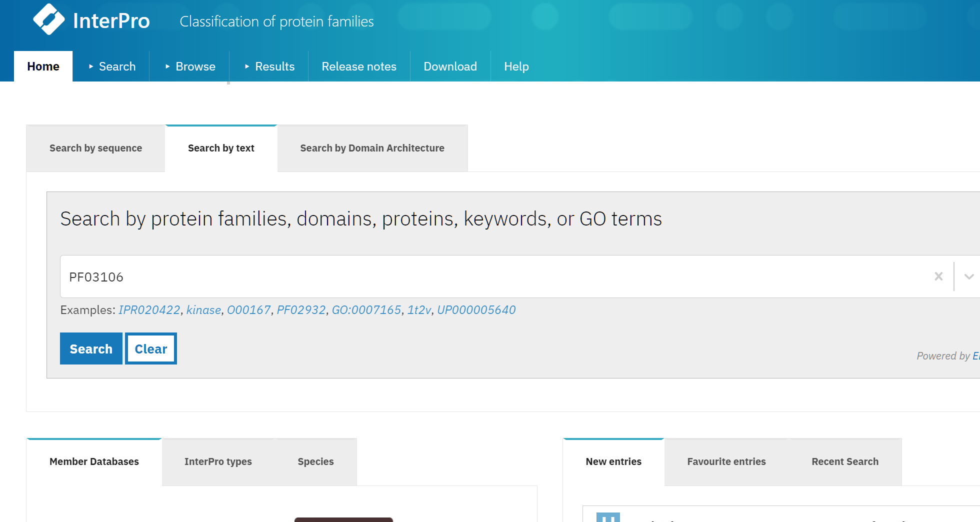Use example proteome UP000005640

(x=476, y=310)
